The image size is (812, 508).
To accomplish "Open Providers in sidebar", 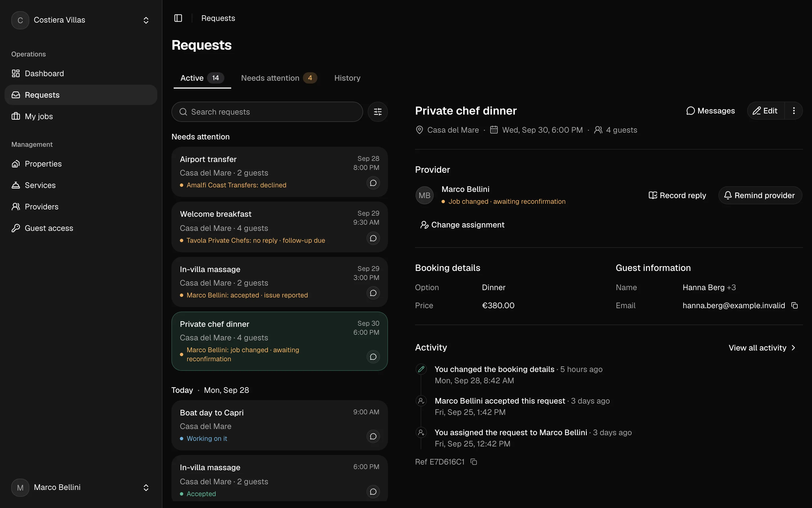I will point(81,207).
